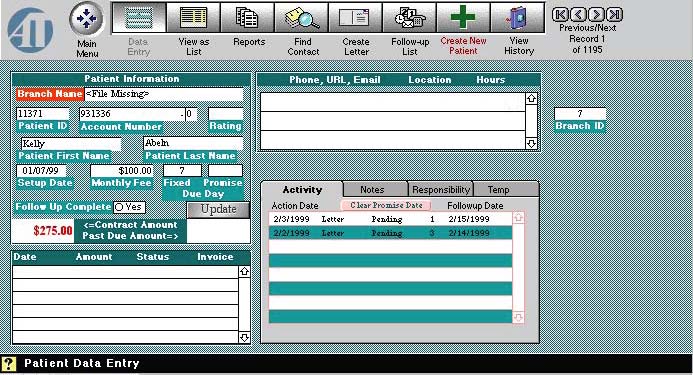The image size is (693, 375).
Task: Click the Find Contact magnifier icon
Action: [x=301, y=18]
